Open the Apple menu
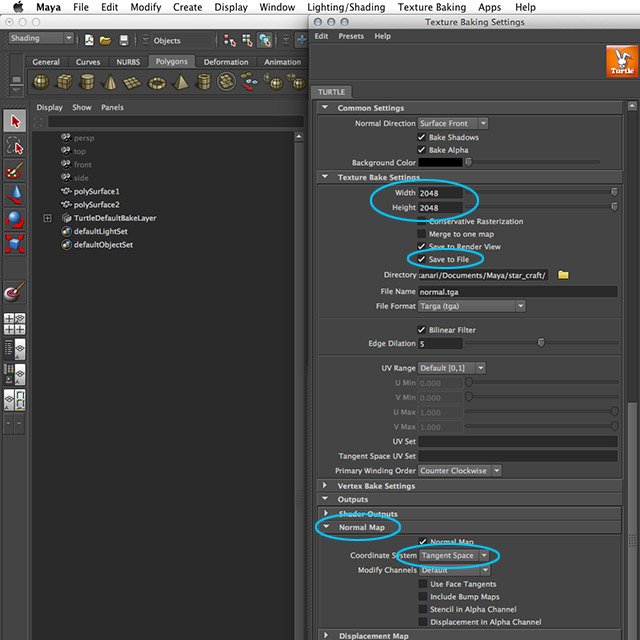640x640 pixels. pyautogui.click(x=18, y=7)
